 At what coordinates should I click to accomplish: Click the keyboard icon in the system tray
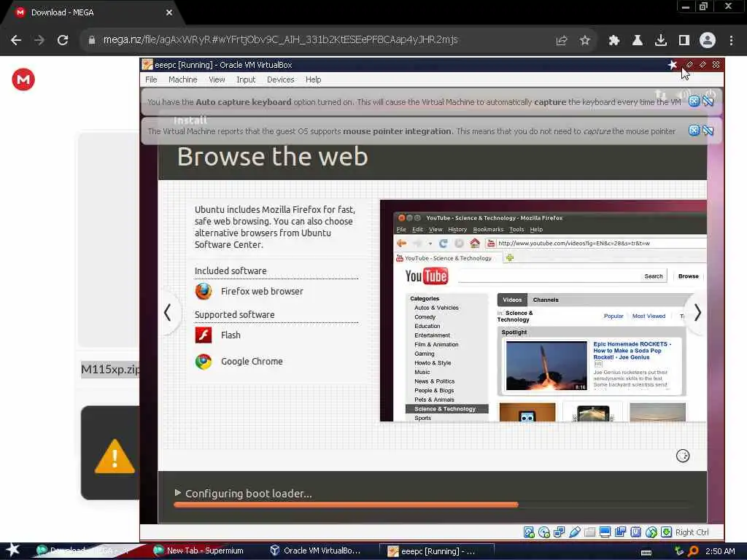click(646, 553)
